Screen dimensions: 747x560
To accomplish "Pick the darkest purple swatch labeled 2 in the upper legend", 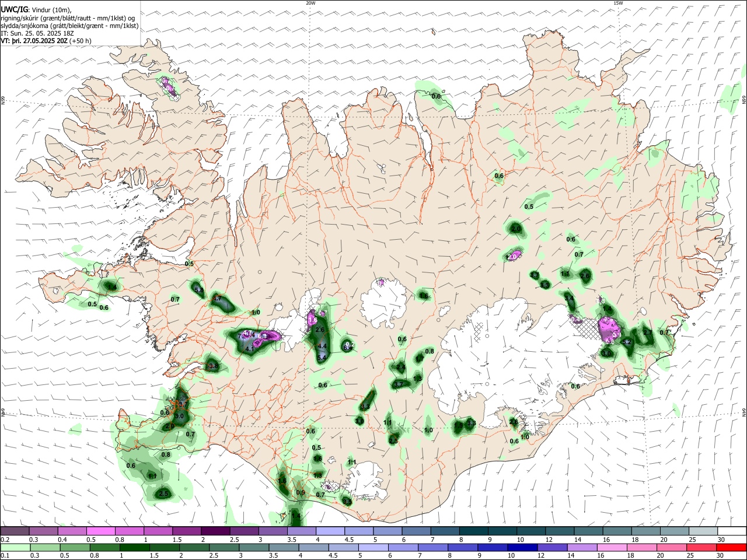I will pos(216,531).
